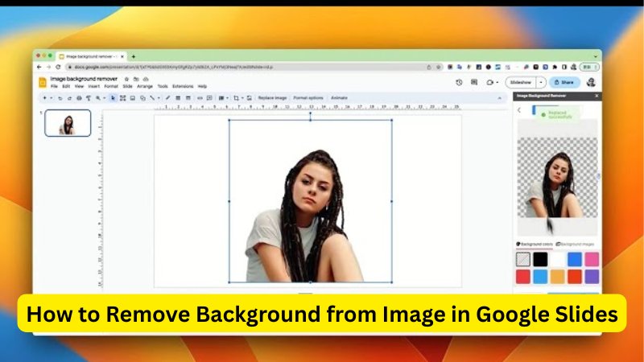Go back in sidebar with chevron
Screen dimensions: 644x362
[x=519, y=110]
